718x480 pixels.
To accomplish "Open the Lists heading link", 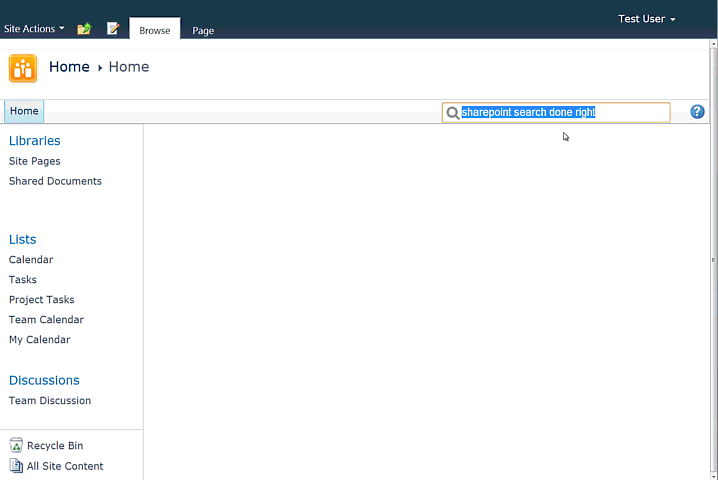I will [22, 240].
